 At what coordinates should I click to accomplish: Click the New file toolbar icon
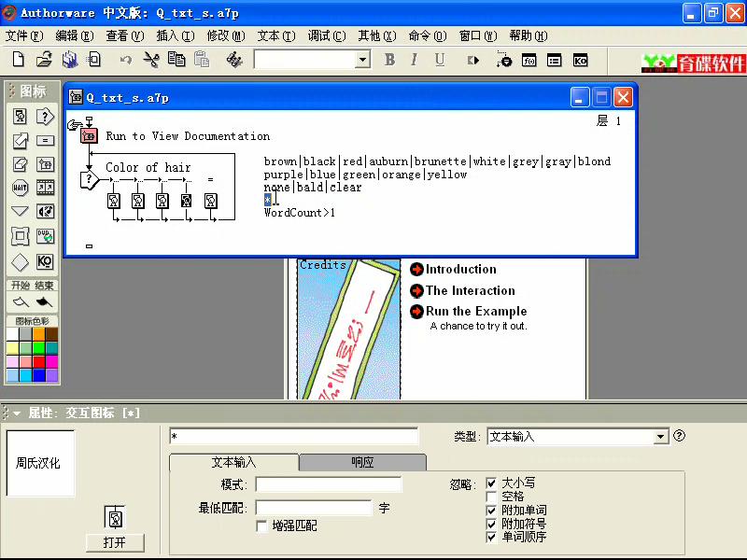pyautogui.click(x=18, y=60)
